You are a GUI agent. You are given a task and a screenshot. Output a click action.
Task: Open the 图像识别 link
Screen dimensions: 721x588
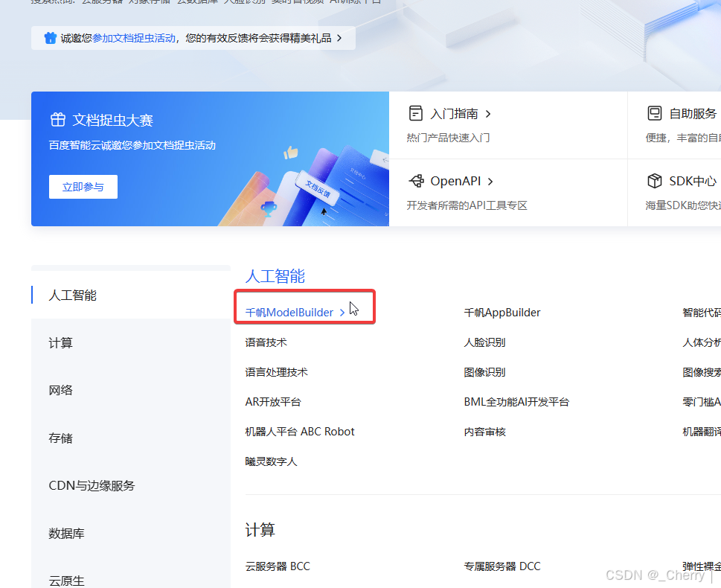point(484,372)
